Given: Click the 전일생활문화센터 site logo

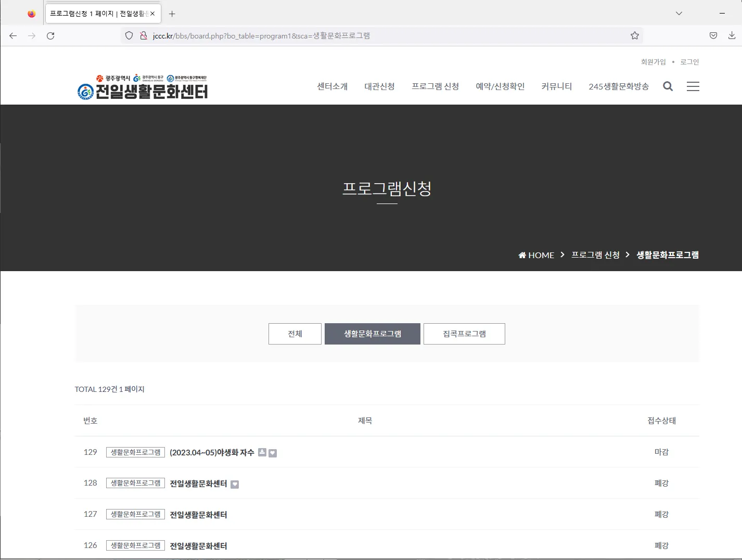Looking at the screenshot, I should 143,86.
